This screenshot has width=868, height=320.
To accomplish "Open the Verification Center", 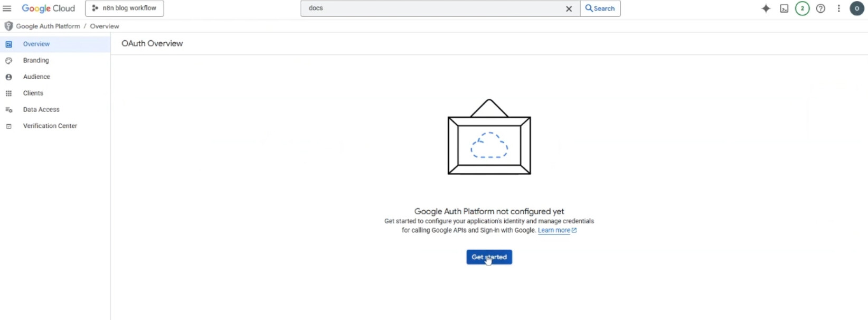I will pos(50,126).
